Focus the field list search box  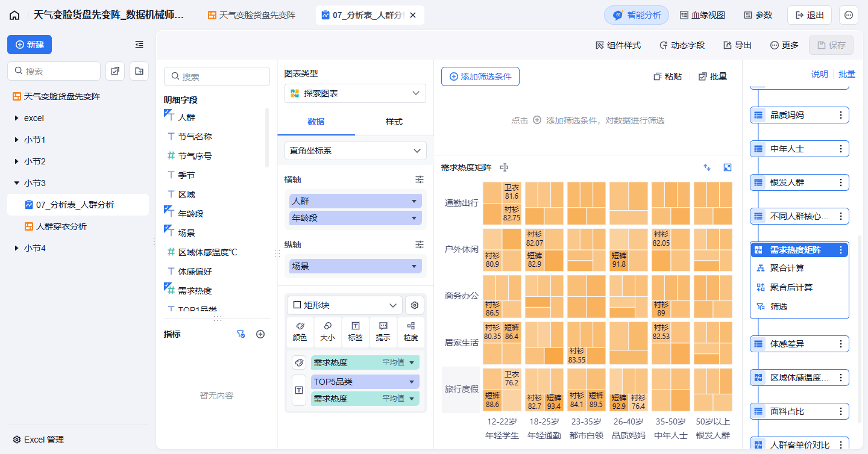[217, 76]
